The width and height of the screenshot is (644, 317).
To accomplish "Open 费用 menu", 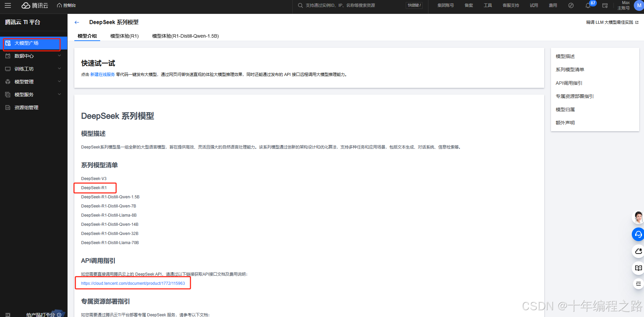I will (553, 5).
